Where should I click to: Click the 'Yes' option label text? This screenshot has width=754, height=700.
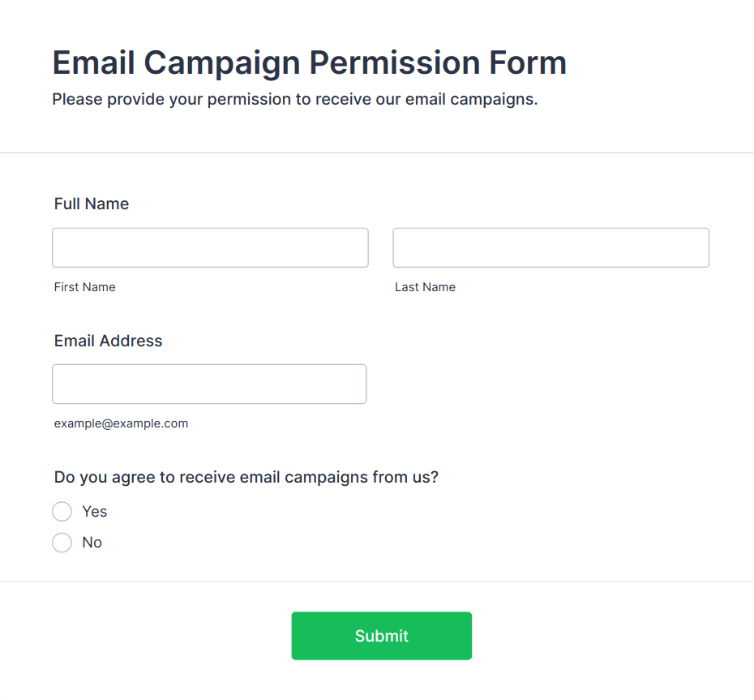click(95, 512)
